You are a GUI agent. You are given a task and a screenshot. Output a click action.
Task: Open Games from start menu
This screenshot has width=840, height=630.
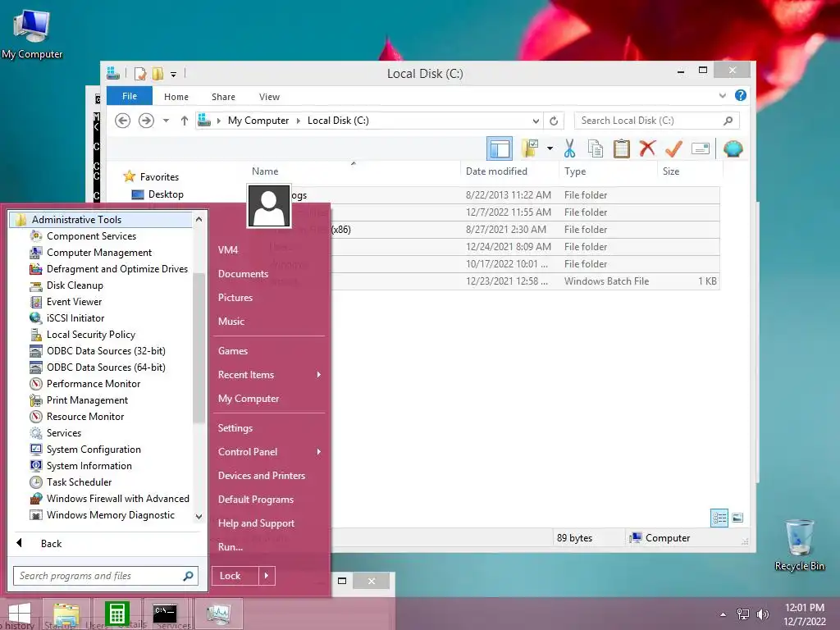pos(232,351)
